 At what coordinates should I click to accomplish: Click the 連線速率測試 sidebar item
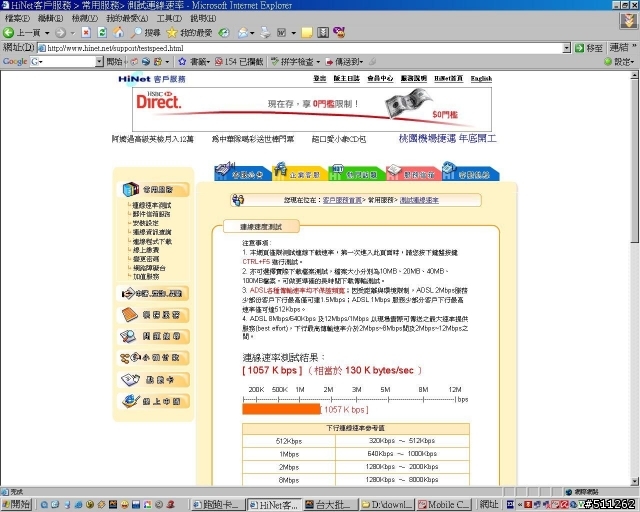click(x=151, y=205)
